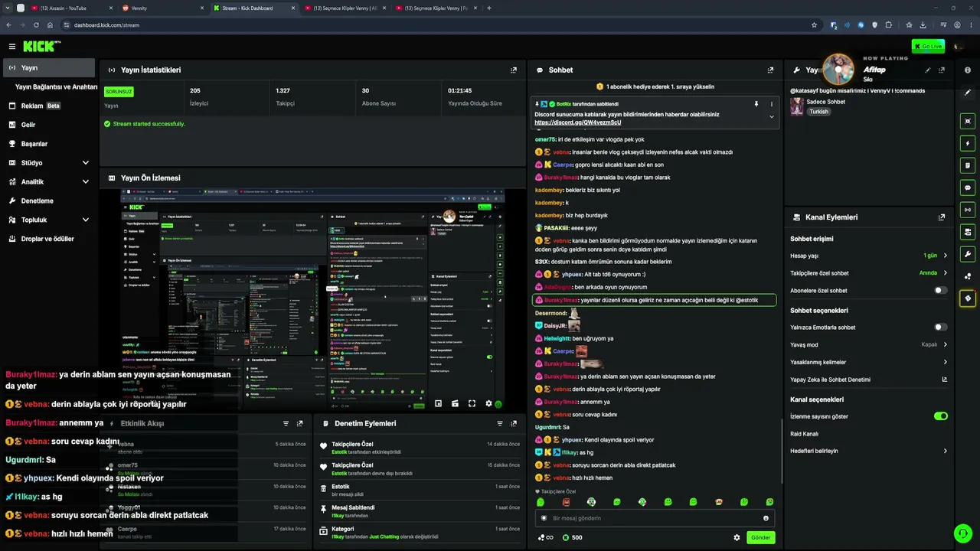Click the Turkish language tag
This screenshot has width=980, height=551.
click(819, 112)
